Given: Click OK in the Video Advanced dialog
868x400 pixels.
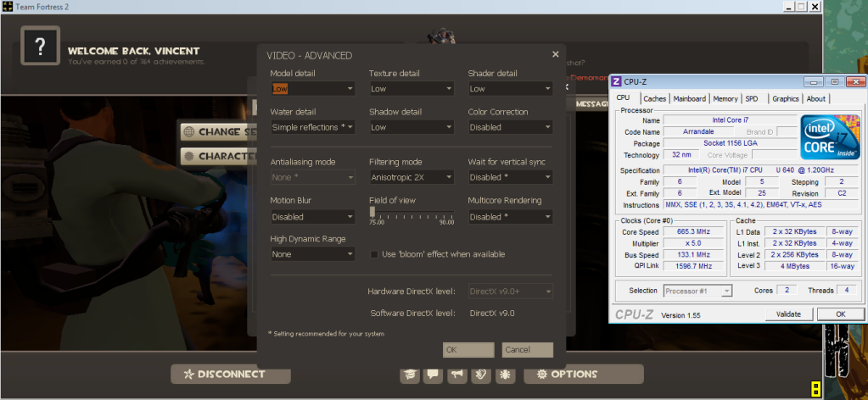Looking at the screenshot, I should pyautogui.click(x=468, y=350).
